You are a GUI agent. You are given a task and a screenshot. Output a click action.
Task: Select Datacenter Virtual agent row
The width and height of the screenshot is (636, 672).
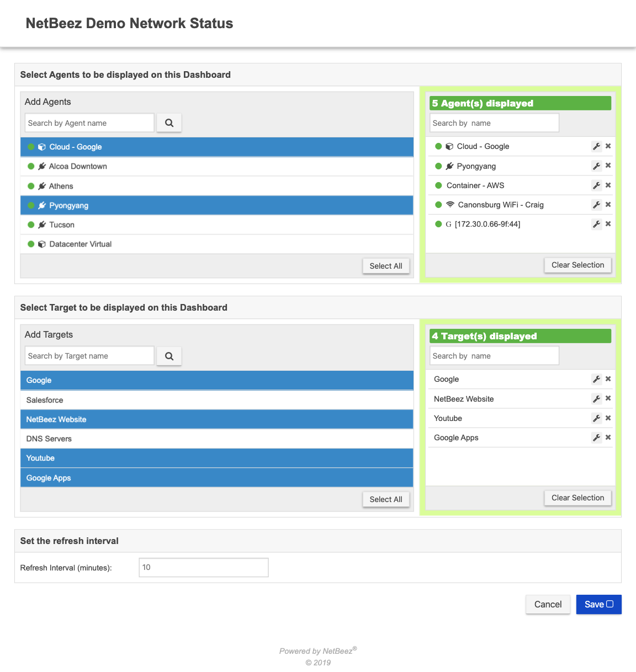point(217,244)
